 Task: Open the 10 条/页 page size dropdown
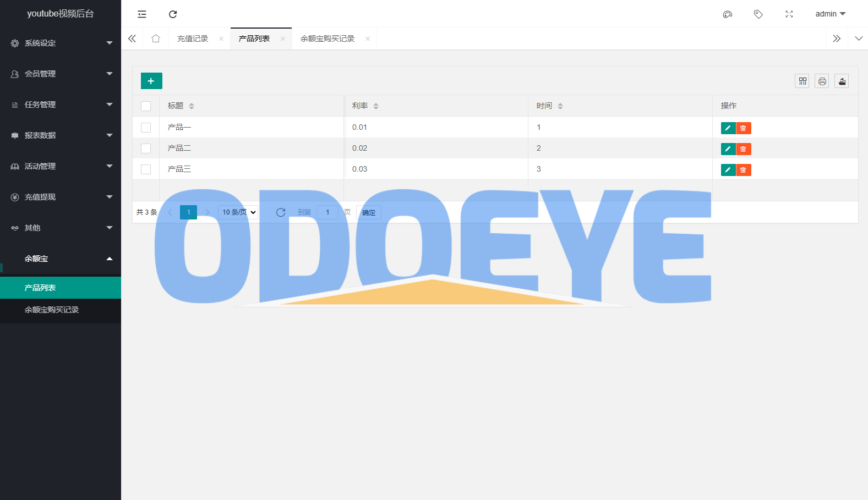238,212
